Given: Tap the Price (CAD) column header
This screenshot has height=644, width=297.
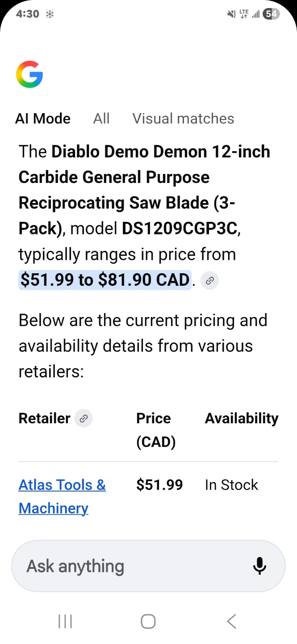Looking at the screenshot, I should (156, 430).
